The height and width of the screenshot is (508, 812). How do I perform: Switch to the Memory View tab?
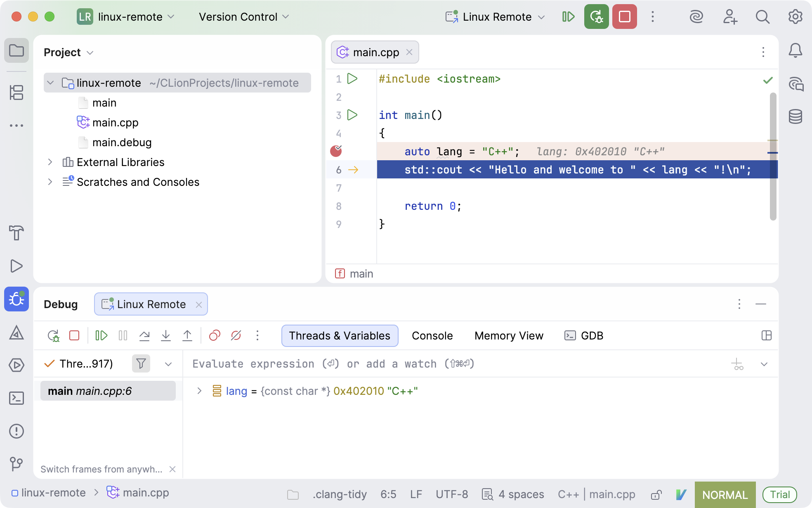tap(508, 336)
